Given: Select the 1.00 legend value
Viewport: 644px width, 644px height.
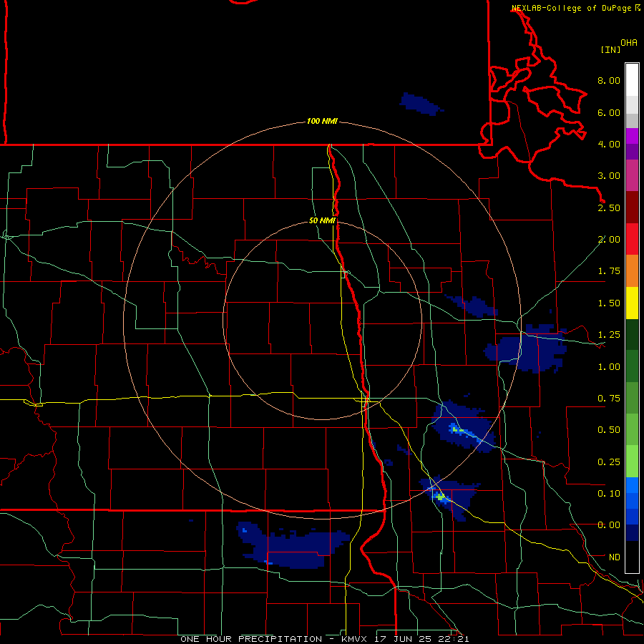Looking at the screenshot, I should [609, 367].
